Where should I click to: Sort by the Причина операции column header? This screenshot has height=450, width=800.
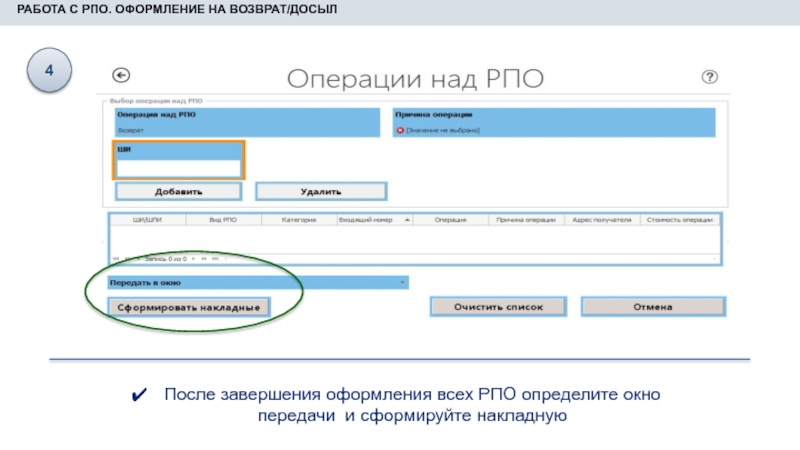point(526,220)
